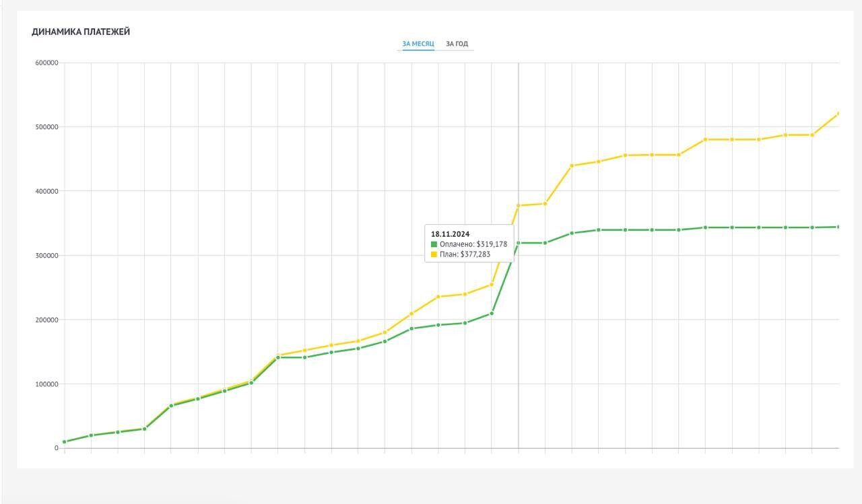Click the tooltip date 18.11.2024
The height and width of the screenshot is (504, 862).
tap(451, 234)
